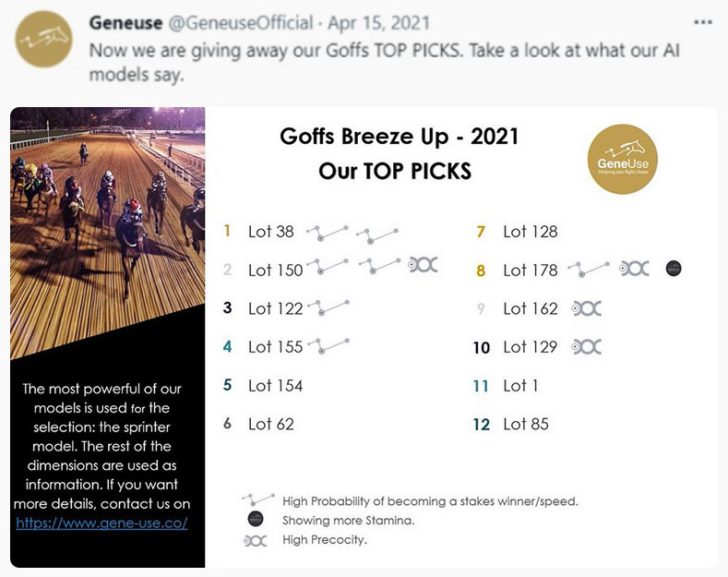Click the High Precocity legend icon
Image resolution: width=728 pixels, height=577 pixels.
click(x=256, y=541)
